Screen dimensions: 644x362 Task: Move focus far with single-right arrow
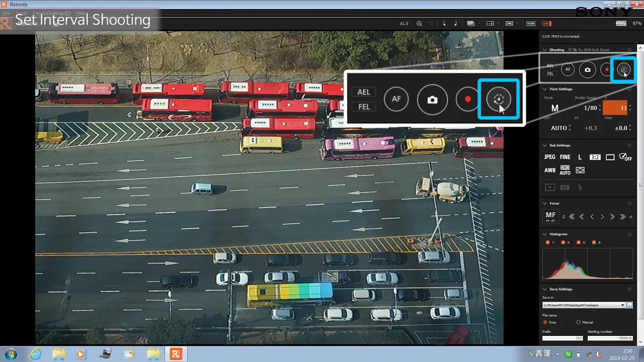602,217
